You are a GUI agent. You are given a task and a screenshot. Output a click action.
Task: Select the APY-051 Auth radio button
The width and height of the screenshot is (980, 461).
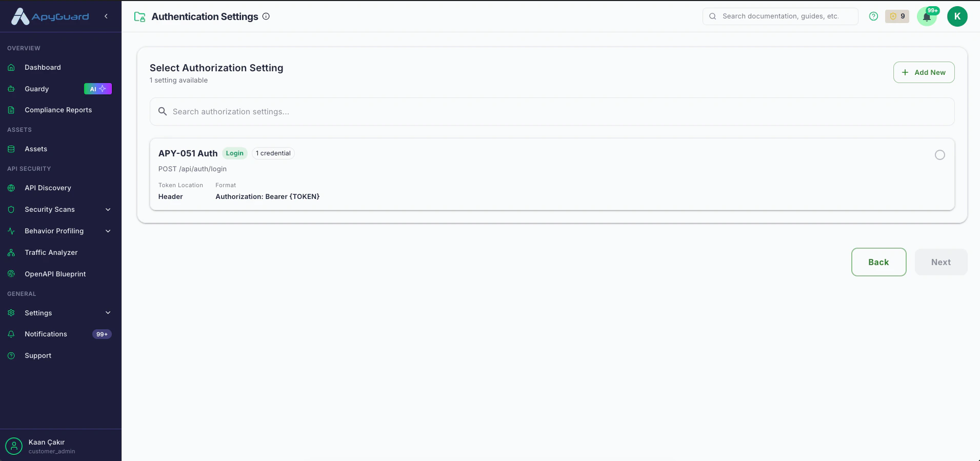940,155
